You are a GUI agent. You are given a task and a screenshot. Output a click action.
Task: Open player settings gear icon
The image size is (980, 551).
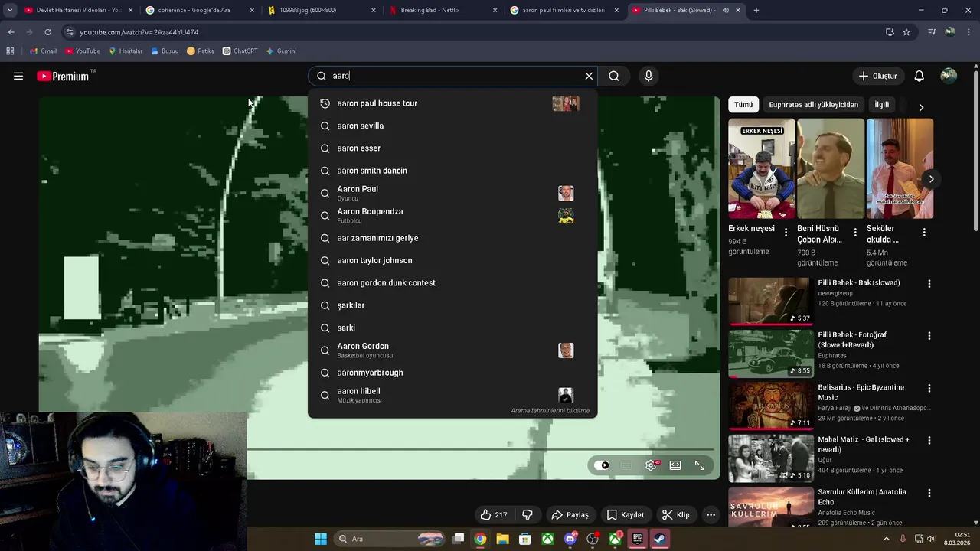coord(651,465)
